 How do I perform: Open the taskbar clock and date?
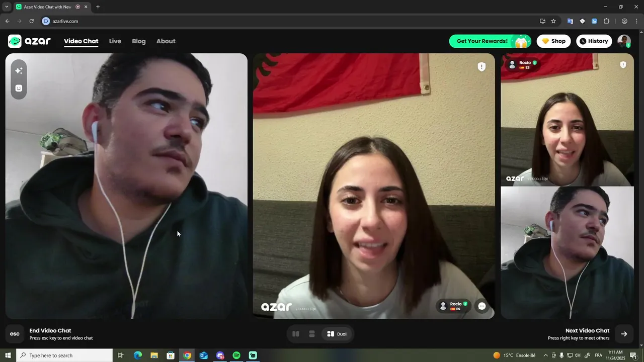(x=615, y=355)
